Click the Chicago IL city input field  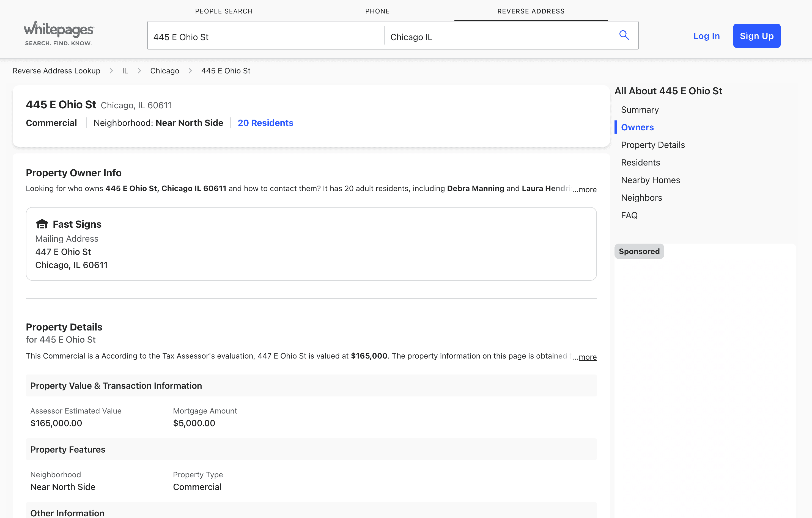tap(499, 37)
